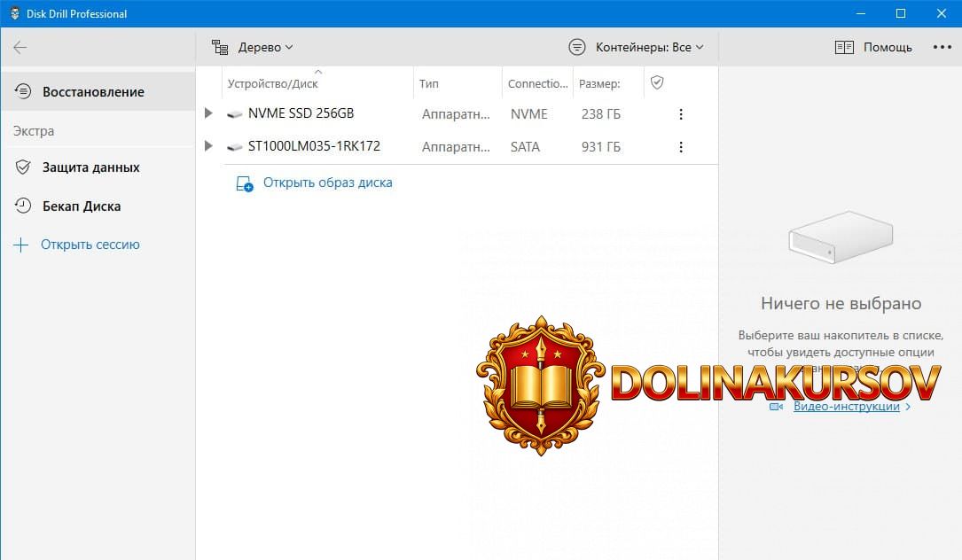The image size is (962, 560).
Task: Sort by the Устройство/Диск column header
Action: (272, 84)
